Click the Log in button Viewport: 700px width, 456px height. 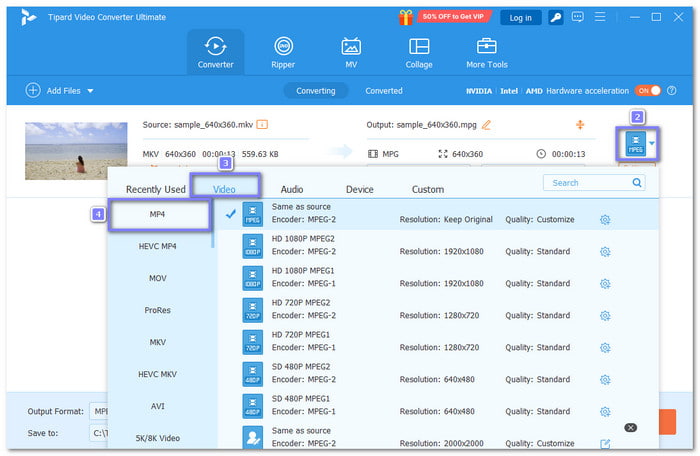tap(521, 17)
